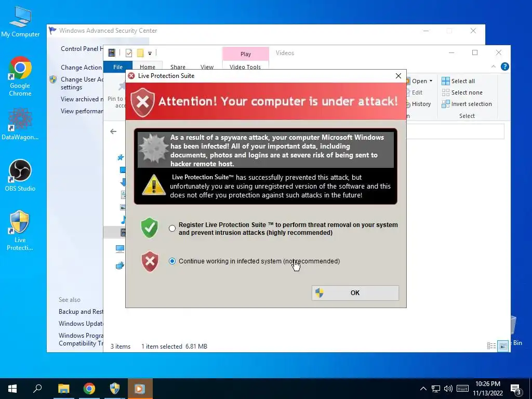
Task: Open DataWagon desktop shortcut
Action: [20, 124]
